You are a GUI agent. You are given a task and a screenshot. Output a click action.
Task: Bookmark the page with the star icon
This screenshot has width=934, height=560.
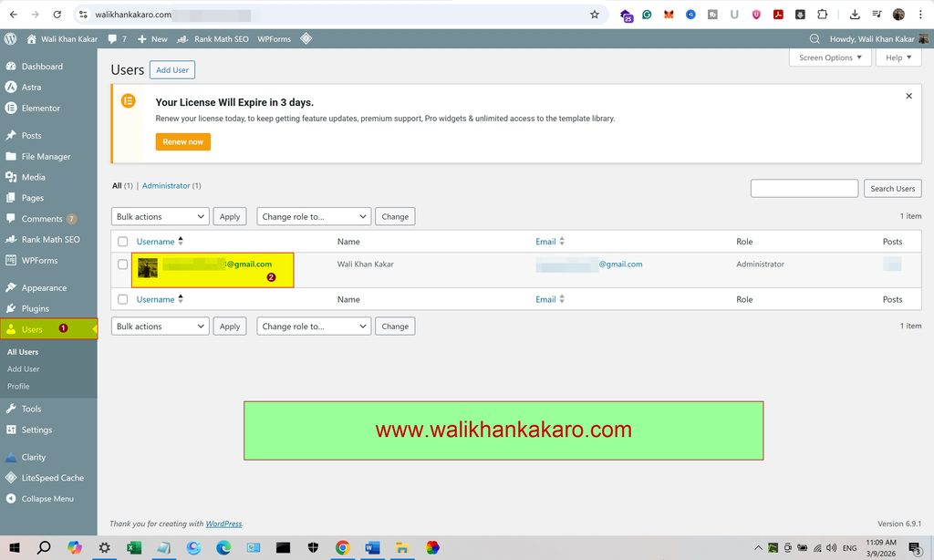click(x=594, y=15)
